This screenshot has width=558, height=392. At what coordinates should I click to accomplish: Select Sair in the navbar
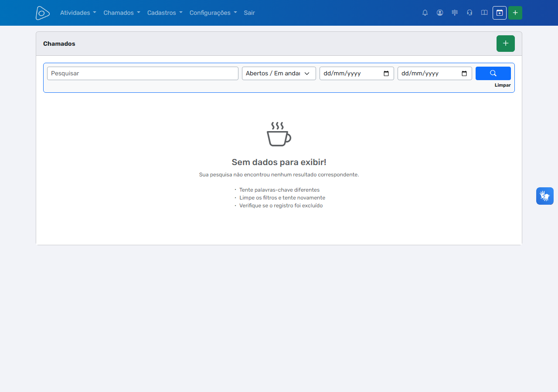click(x=249, y=13)
